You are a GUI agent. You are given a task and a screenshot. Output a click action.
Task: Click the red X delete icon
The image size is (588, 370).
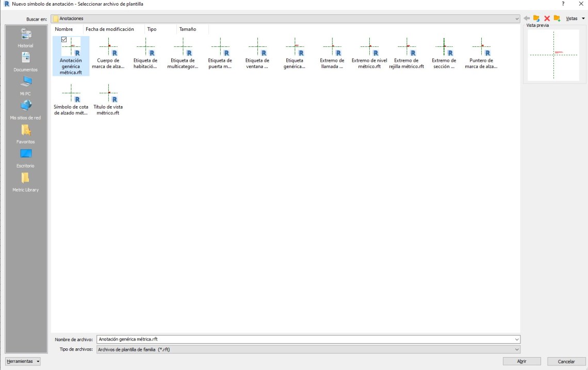pyautogui.click(x=547, y=19)
